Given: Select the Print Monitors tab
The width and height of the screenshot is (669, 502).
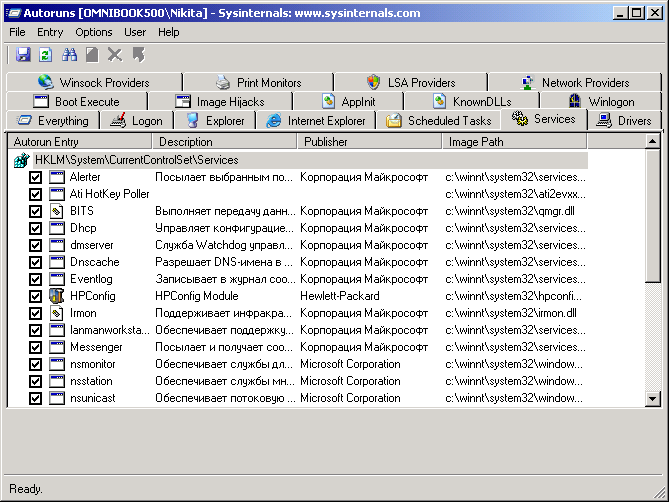Looking at the screenshot, I should 259,82.
